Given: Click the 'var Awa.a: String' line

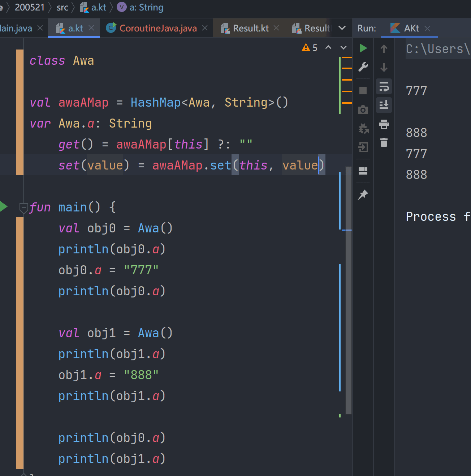Looking at the screenshot, I should coord(91,123).
